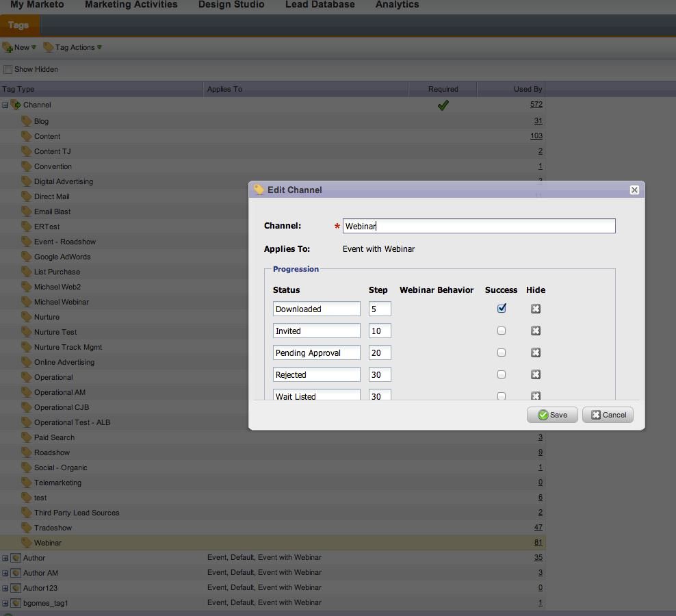Expand the Author tag type
Image resolution: width=676 pixels, height=616 pixels.
[x=5, y=558]
